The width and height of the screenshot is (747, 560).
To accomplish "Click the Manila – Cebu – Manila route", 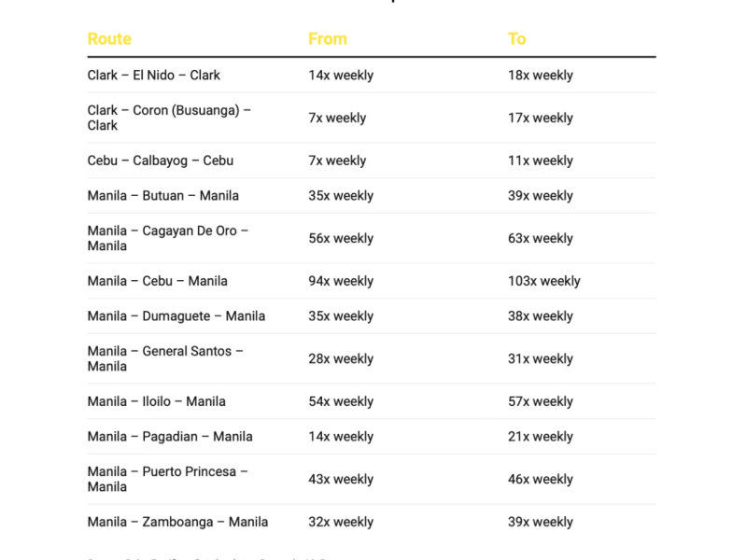I will click(x=158, y=281).
